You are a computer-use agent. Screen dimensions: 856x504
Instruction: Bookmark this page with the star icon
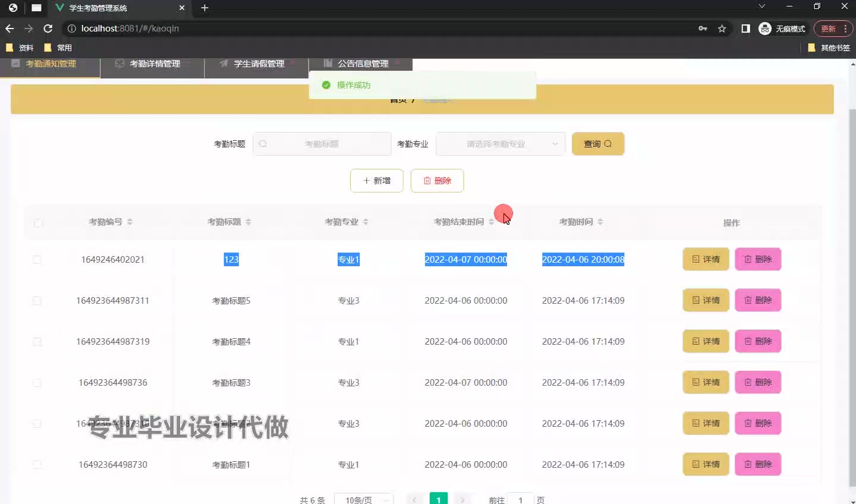point(722,29)
